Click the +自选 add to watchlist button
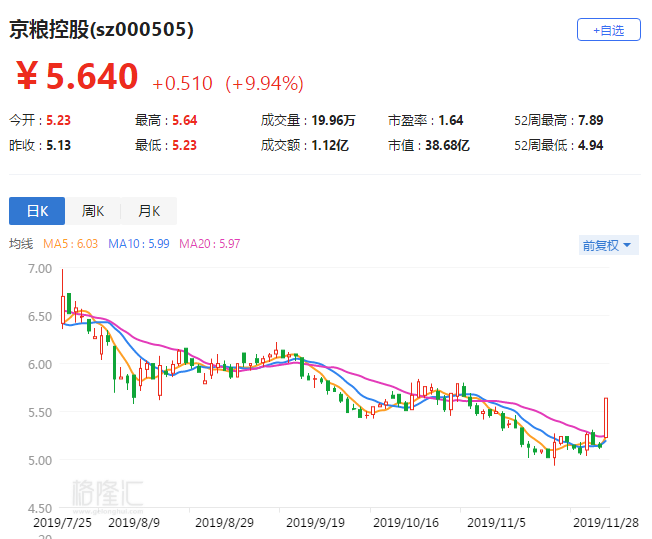The width and height of the screenshot is (652, 539). [608, 30]
